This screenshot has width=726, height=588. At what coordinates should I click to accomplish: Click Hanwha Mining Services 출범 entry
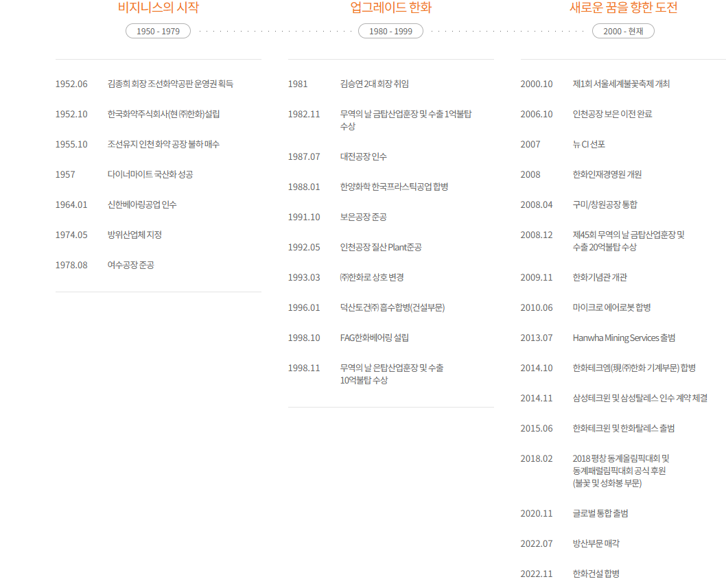pos(624,338)
